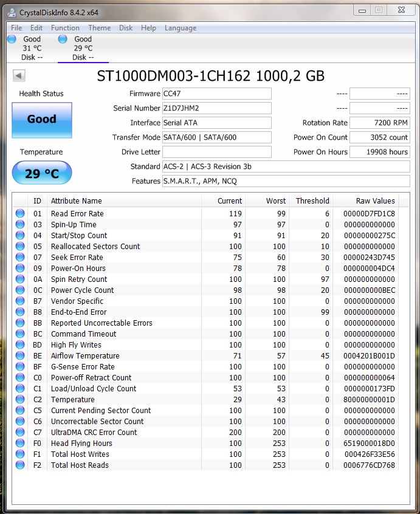This screenshot has width=420, height=514.
Task: Click status orb of UltraDMA CRC Error Count row
Action: 20,432
